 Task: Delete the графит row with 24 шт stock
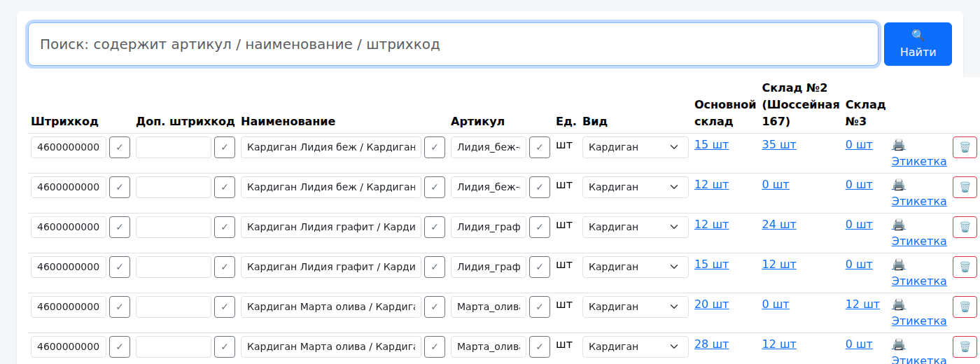[x=965, y=227]
